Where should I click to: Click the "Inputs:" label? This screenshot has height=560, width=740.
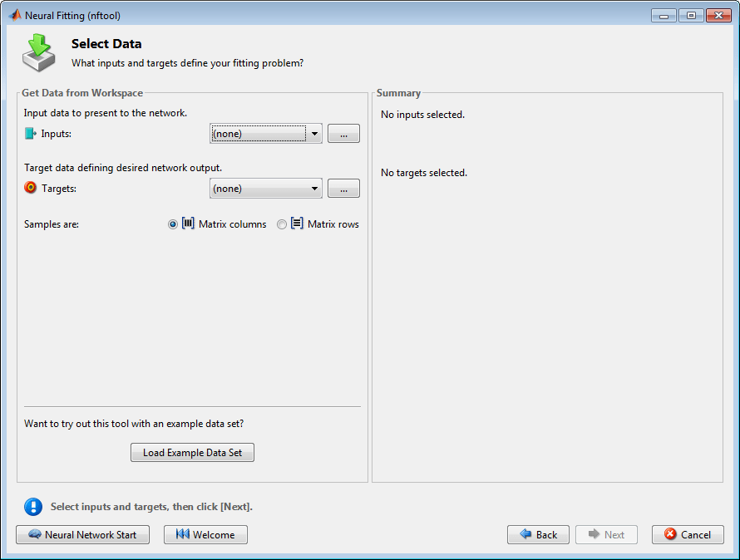[x=57, y=134]
